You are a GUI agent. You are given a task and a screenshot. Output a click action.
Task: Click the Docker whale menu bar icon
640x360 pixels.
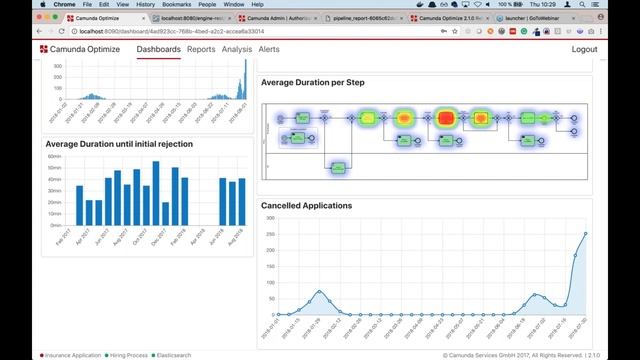(420, 4)
